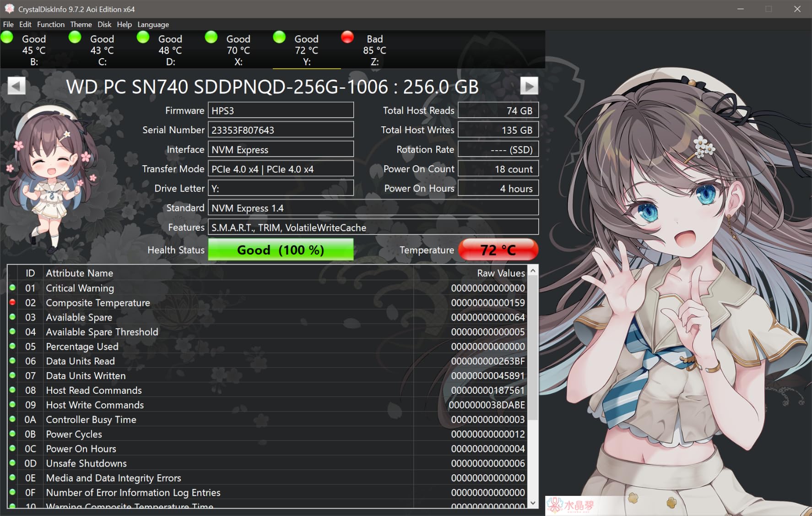Click the 72 °C temperature button
This screenshot has width=812, height=516.
(498, 250)
